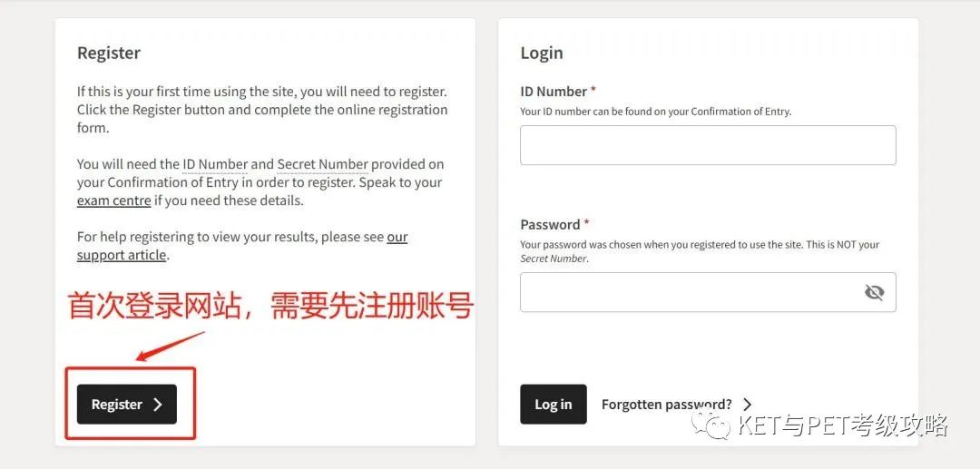Toggle password visibility eye icon
The image size is (980, 469).
pyautogui.click(x=874, y=292)
